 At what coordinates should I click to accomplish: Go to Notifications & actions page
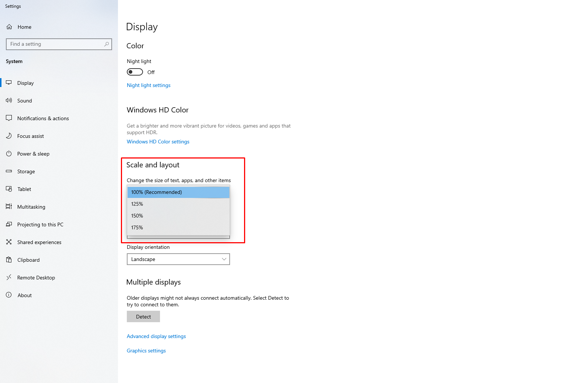(x=59, y=118)
